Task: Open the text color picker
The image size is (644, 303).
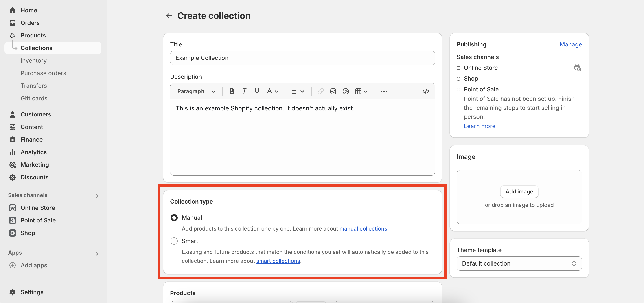Action: 272,92
